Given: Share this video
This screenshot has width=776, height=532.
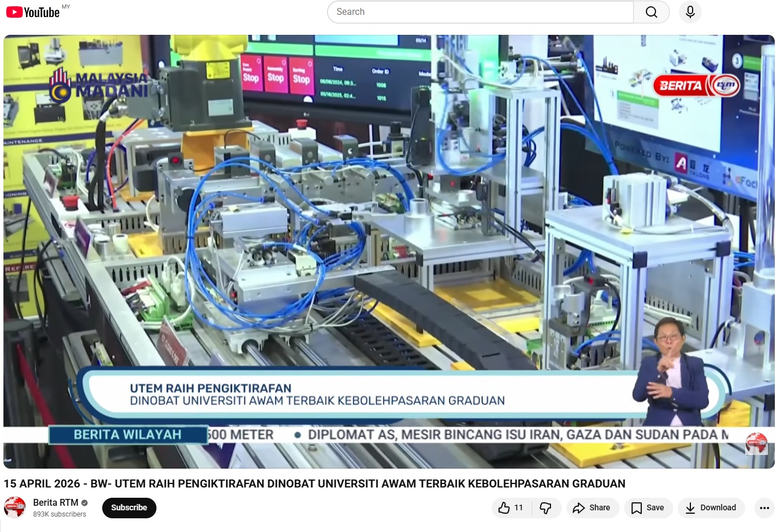Looking at the screenshot, I should point(592,507).
